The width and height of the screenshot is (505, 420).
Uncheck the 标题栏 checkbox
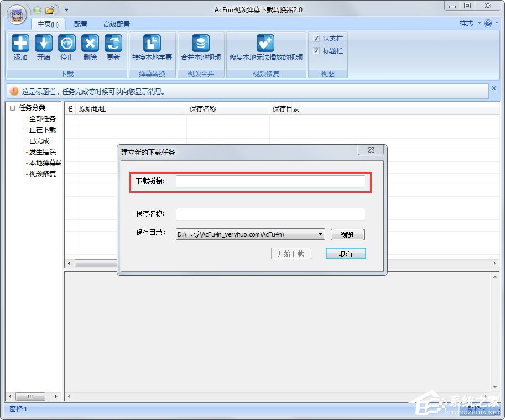coord(316,50)
